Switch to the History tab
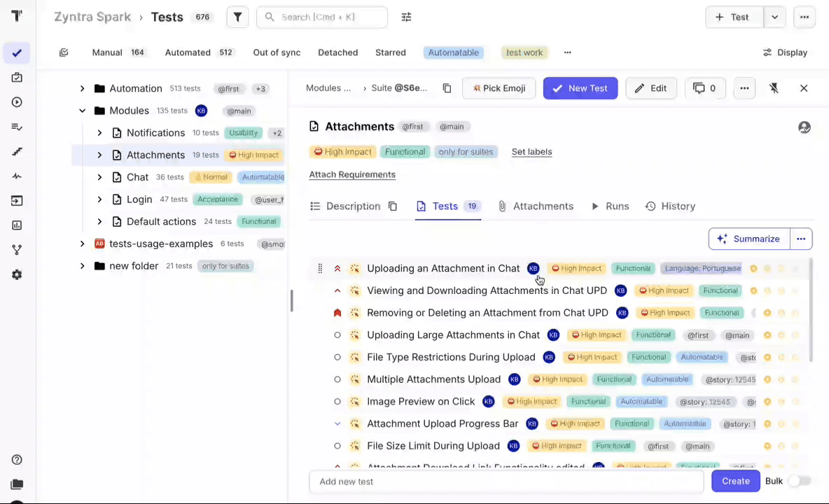The height and width of the screenshot is (504, 829). coord(670,206)
